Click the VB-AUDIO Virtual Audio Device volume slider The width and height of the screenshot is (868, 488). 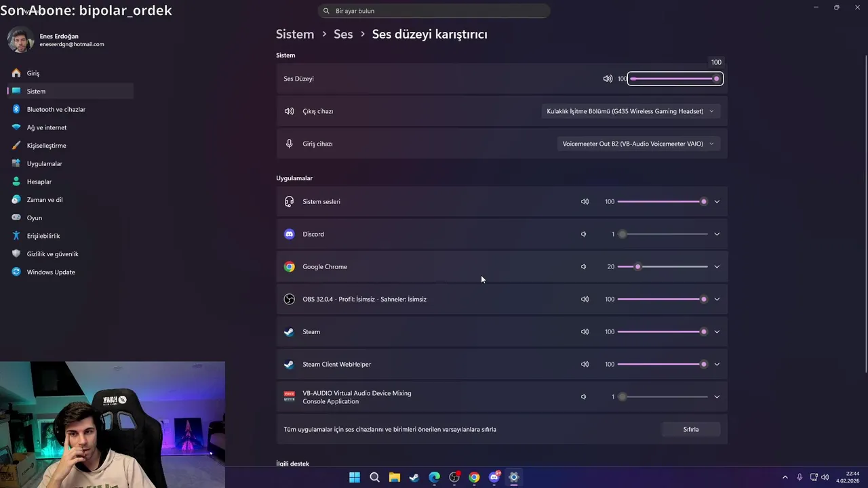[x=663, y=396]
